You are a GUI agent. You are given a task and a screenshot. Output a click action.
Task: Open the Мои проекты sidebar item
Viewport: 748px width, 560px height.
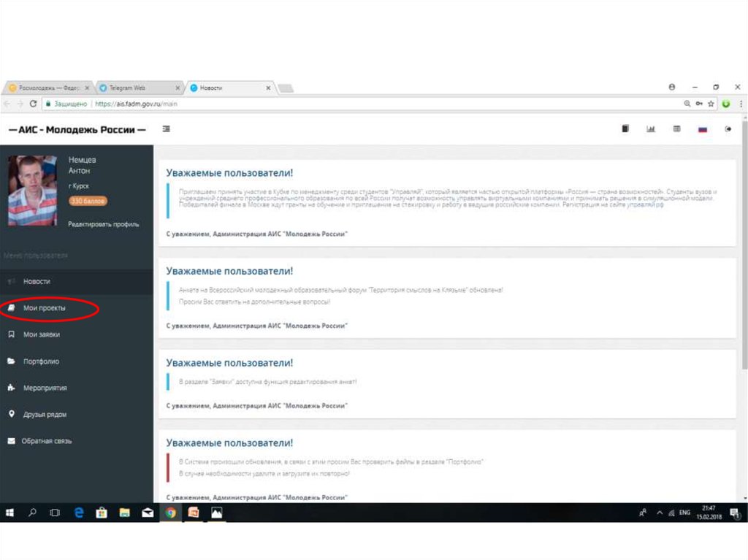(x=76, y=308)
